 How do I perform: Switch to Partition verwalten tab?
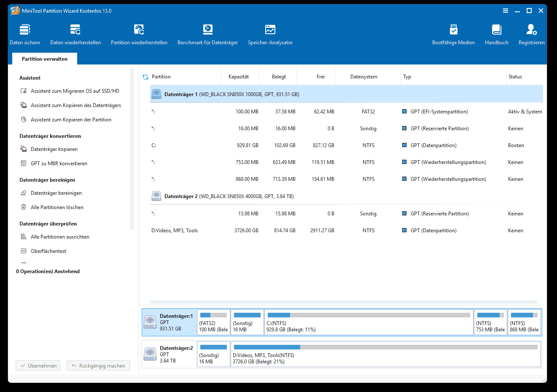[45, 59]
